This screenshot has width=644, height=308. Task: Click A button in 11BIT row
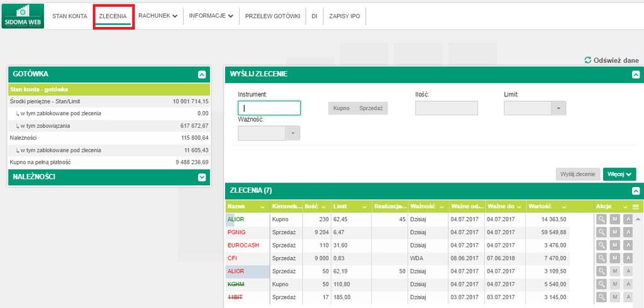click(628, 297)
